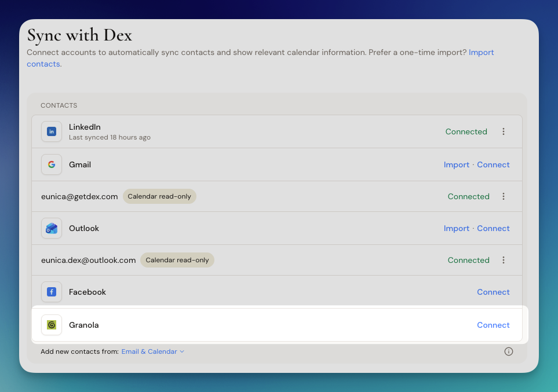This screenshot has height=392, width=558.
Task: Click the Gmail Google logo icon
Action: pyautogui.click(x=52, y=164)
